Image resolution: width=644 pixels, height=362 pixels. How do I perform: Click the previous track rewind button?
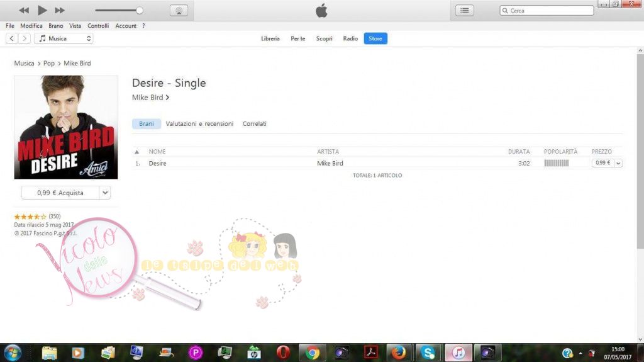coord(25,10)
